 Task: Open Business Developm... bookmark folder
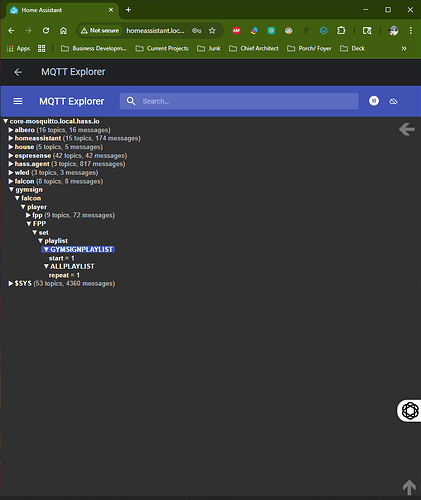pyautogui.click(x=94, y=49)
